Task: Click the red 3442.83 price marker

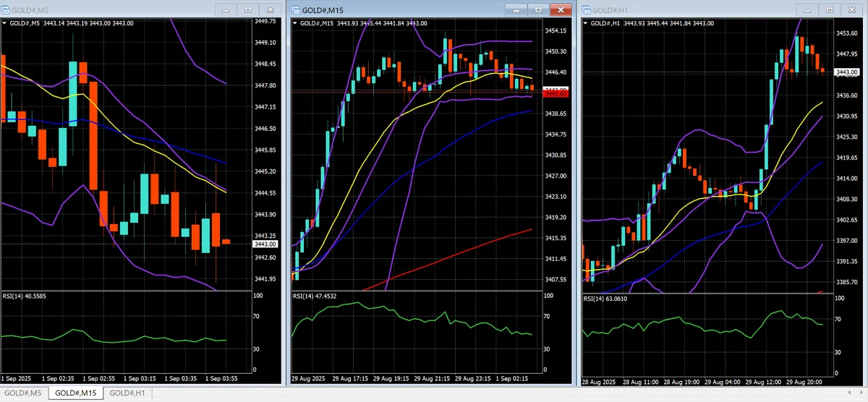Action: (556, 94)
